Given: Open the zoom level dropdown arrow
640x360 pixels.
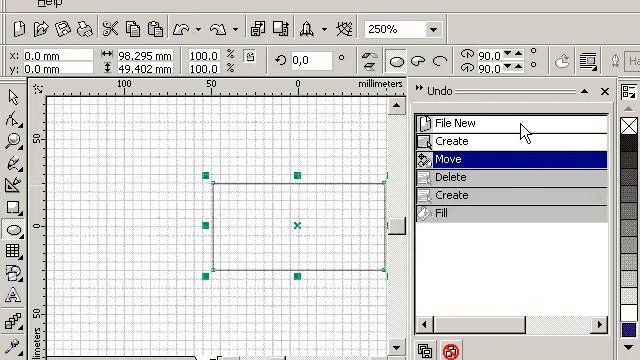Looking at the screenshot, I should [433, 29].
